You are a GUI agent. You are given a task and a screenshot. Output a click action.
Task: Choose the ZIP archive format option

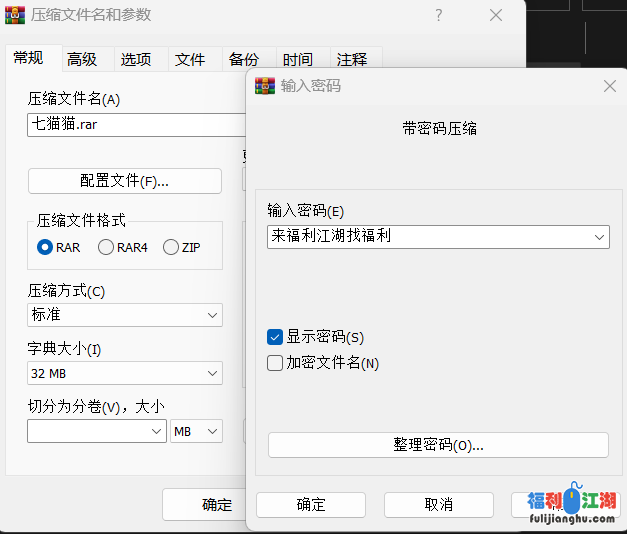coord(171,247)
